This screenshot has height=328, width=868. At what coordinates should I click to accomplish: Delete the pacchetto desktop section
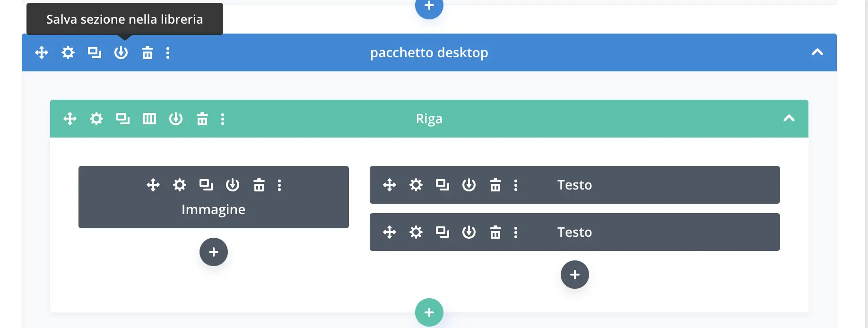(x=148, y=52)
